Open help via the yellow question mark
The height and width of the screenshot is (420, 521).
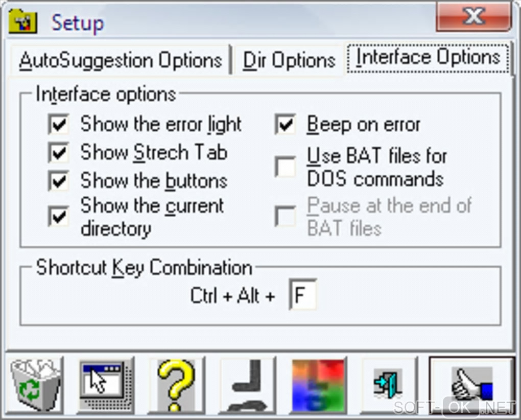177,385
